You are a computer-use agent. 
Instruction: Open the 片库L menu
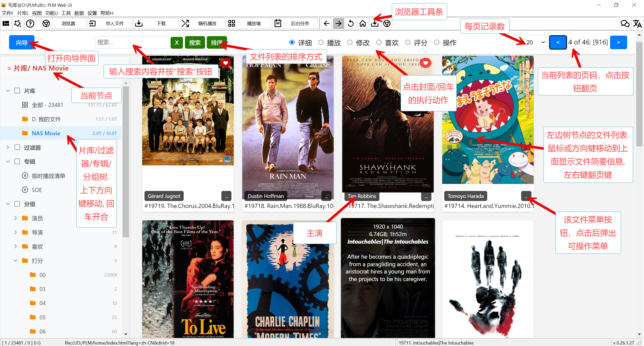click(23, 13)
